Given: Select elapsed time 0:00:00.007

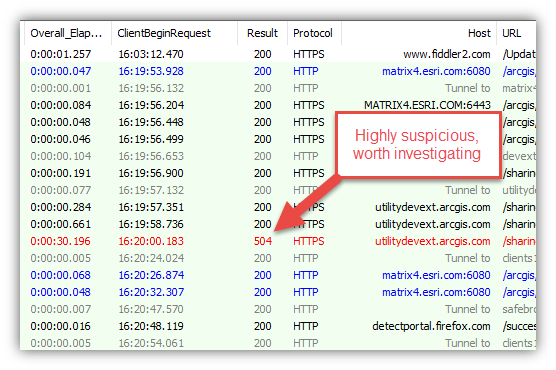Looking at the screenshot, I should pos(61,310).
